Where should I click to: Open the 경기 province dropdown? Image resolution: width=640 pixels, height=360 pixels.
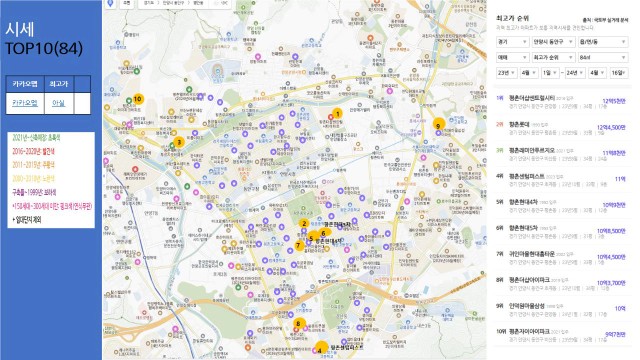point(512,42)
